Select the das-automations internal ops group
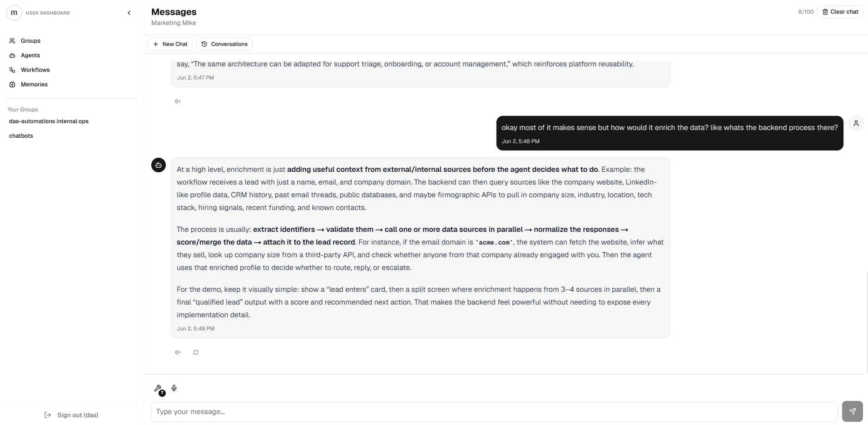868x425 pixels. pos(49,121)
